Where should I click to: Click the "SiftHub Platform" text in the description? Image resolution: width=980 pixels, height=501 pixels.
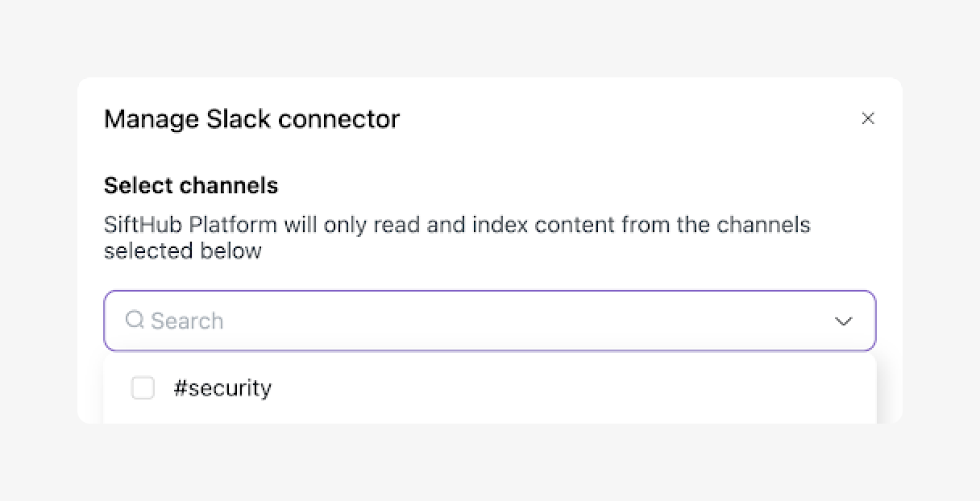click(x=190, y=224)
